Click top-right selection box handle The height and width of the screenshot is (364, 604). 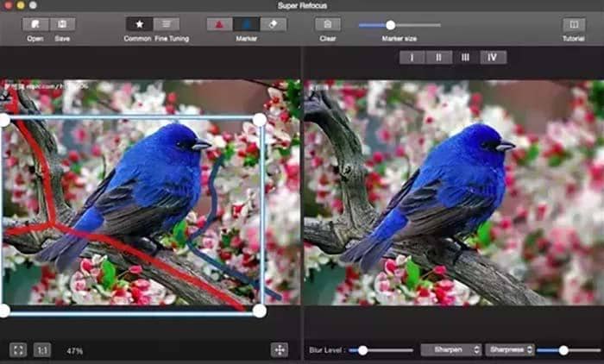click(260, 120)
